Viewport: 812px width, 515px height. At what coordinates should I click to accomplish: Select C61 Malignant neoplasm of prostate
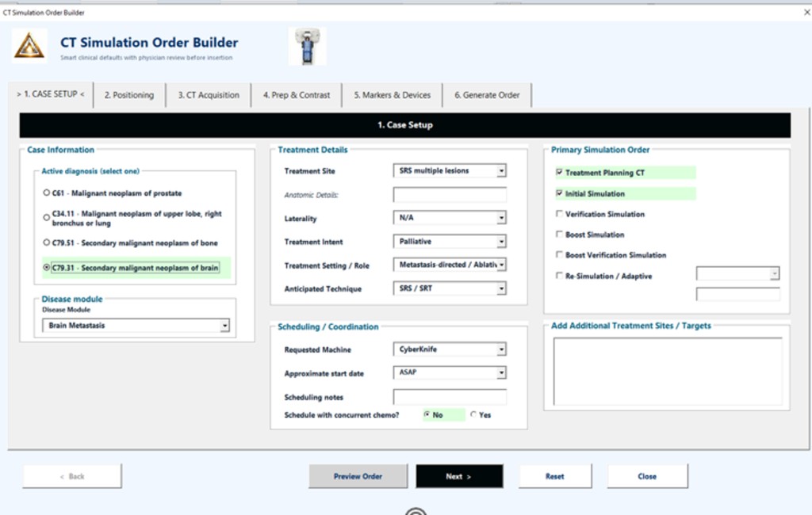47,193
